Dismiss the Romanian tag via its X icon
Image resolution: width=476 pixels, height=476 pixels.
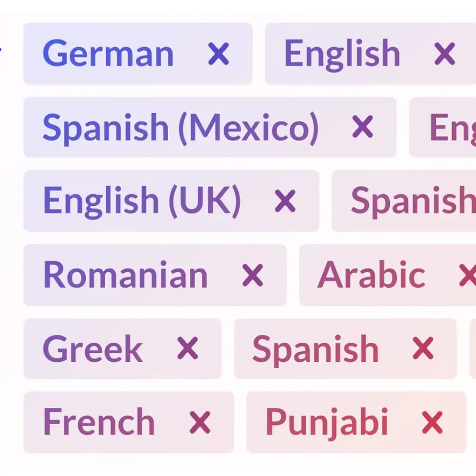[x=252, y=275]
